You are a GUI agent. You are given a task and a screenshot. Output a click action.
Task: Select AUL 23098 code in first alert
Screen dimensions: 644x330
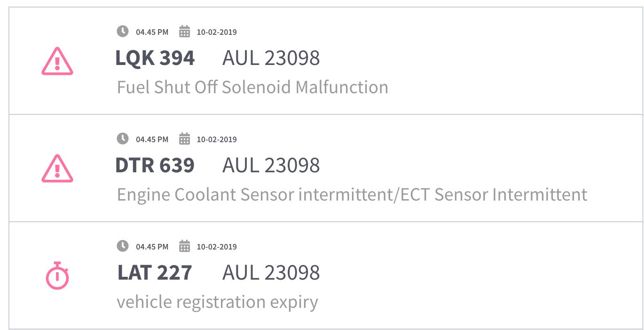271,58
